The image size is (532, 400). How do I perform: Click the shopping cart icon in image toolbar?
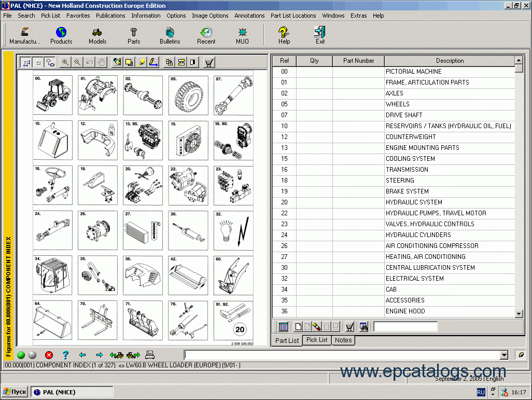(x=209, y=62)
